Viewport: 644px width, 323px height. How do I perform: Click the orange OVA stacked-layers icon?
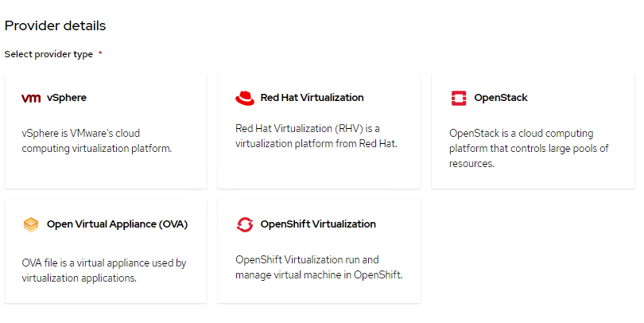[x=31, y=224]
